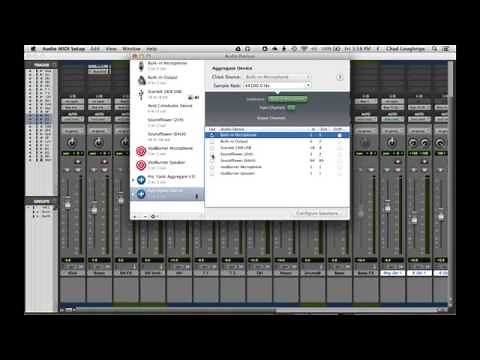
Task: Open Groups list menu in Pro Tools window
Action: [x=54, y=201]
